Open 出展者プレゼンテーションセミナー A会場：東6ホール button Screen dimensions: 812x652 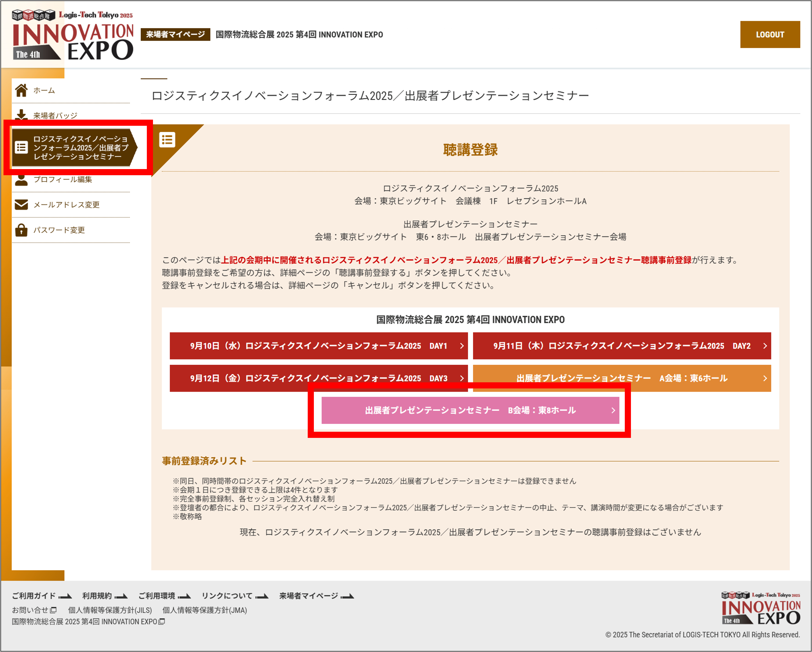coord(622,378)
